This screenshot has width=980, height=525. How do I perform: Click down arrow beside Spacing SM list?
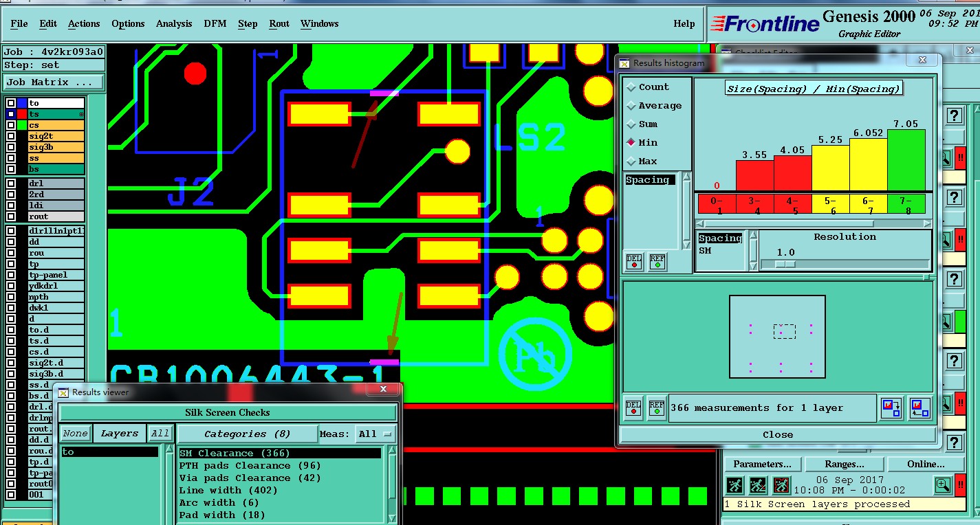coord(752,265)
